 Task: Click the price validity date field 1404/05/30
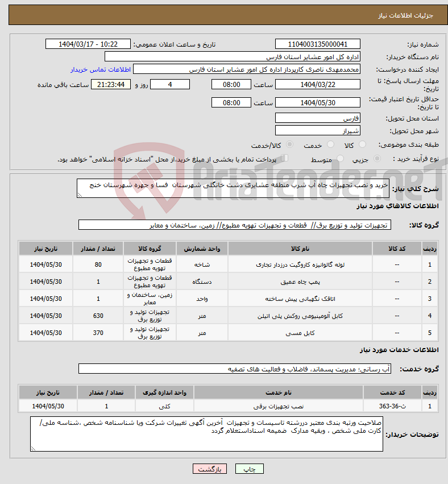[x=317, y=103]
